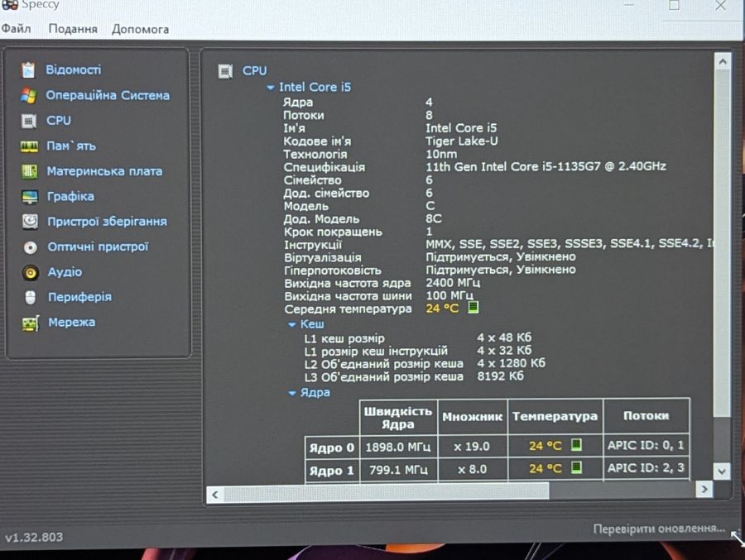Click the Швидкість Ядра column header
The width and height of the screenshot is (745, 560).
click(x=398, y=418)
